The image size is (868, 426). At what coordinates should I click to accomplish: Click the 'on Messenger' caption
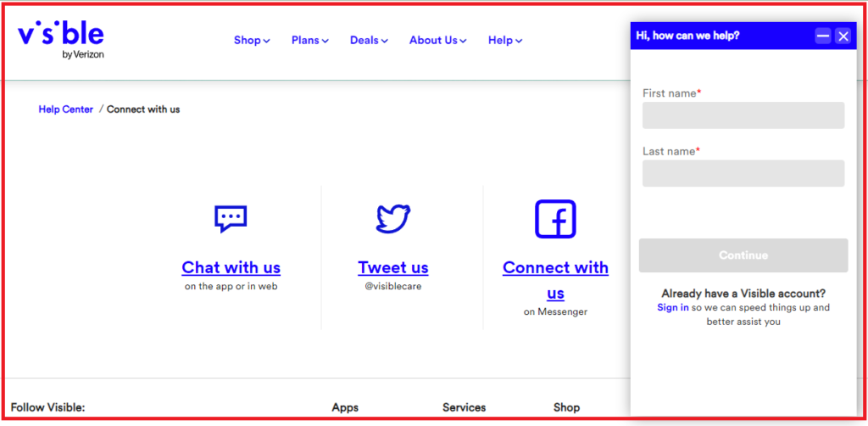(555, 312)
